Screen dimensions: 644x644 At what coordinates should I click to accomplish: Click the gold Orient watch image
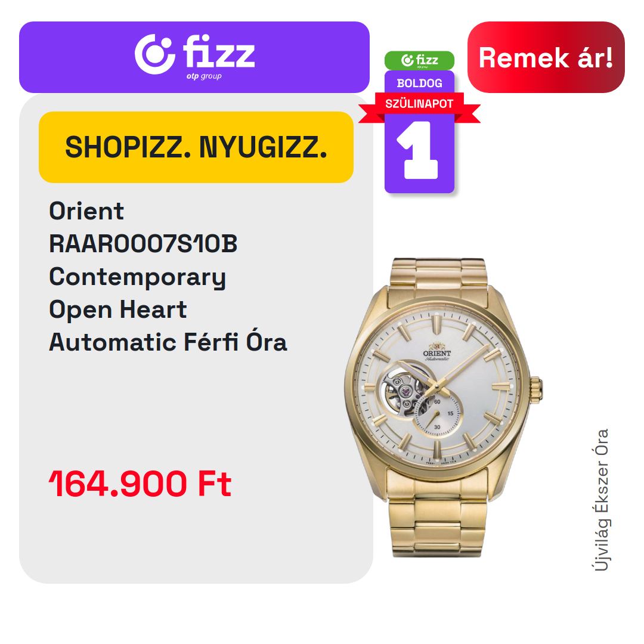click(444, 407)
